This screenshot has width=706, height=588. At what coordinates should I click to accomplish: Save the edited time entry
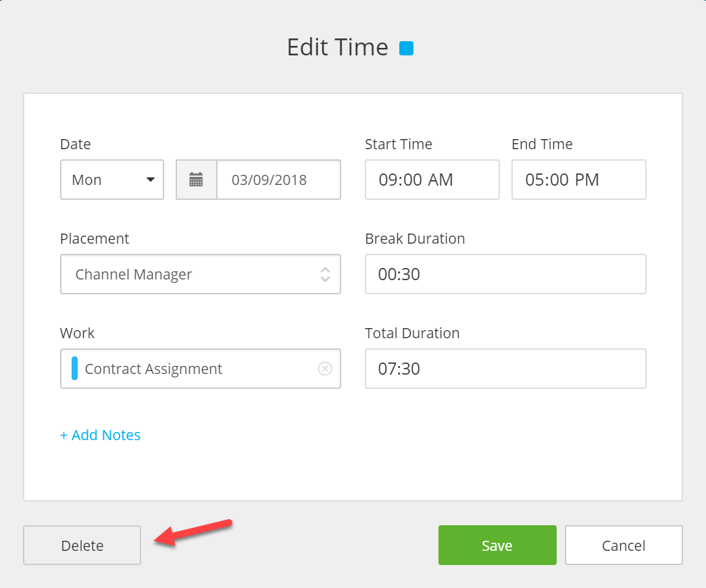pos(497,545)
